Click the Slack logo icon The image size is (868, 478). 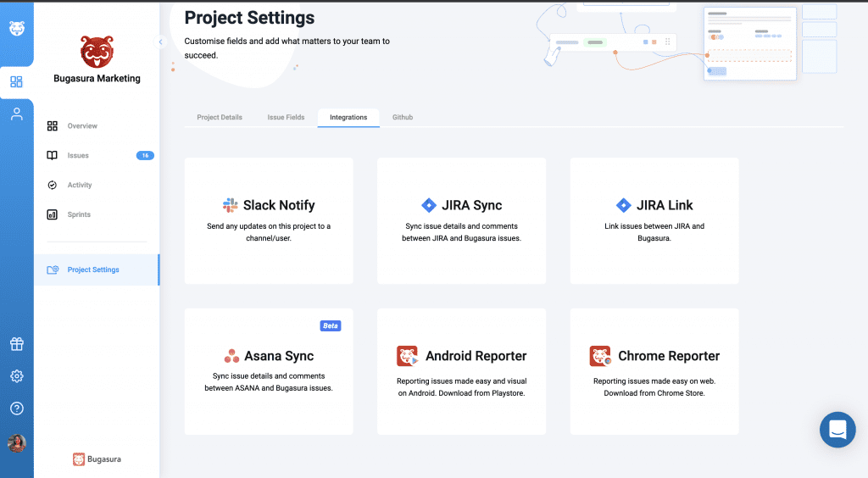tap(230, 205)
